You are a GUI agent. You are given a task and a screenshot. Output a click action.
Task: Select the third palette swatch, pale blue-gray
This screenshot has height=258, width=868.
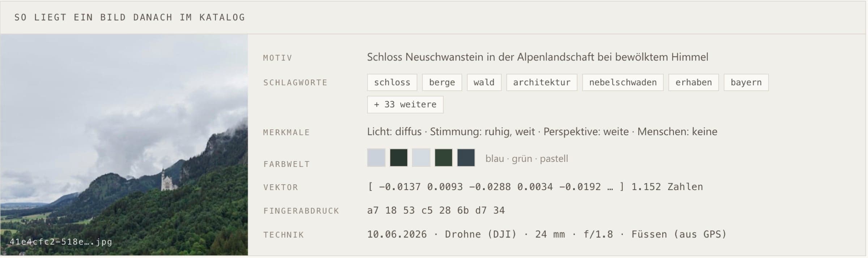[x=421, y=158]
